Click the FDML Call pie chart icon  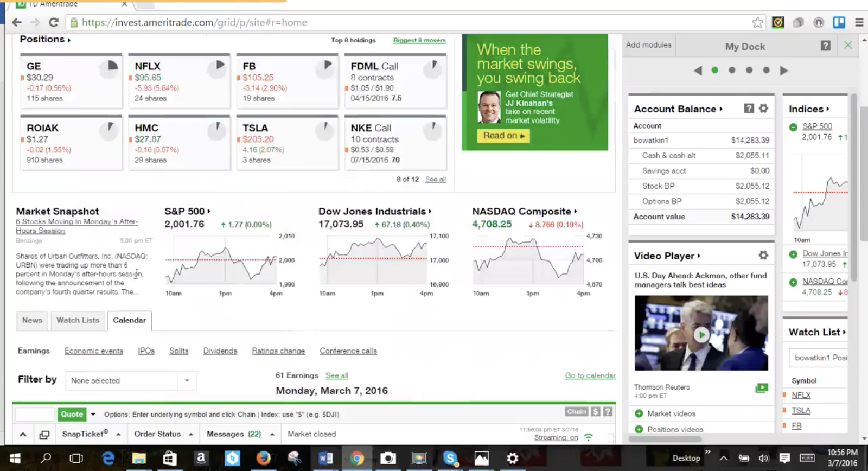click(x=432, y=69)
